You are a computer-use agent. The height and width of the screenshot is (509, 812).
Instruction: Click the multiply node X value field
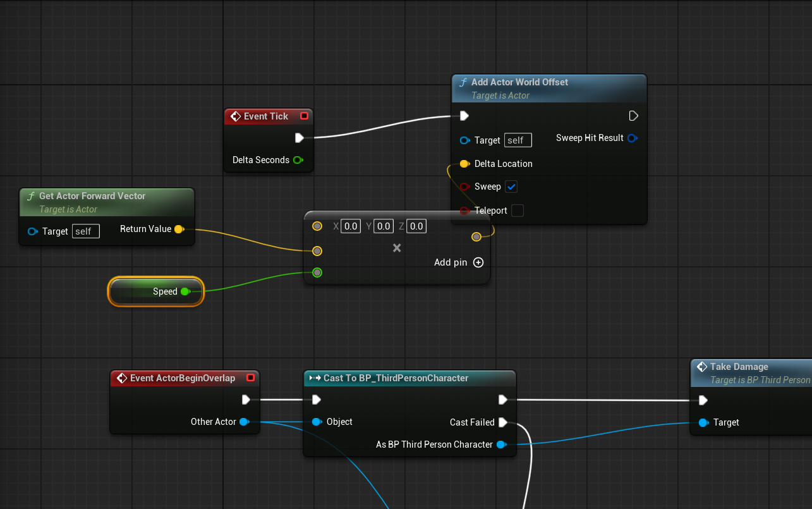(351, 226)
